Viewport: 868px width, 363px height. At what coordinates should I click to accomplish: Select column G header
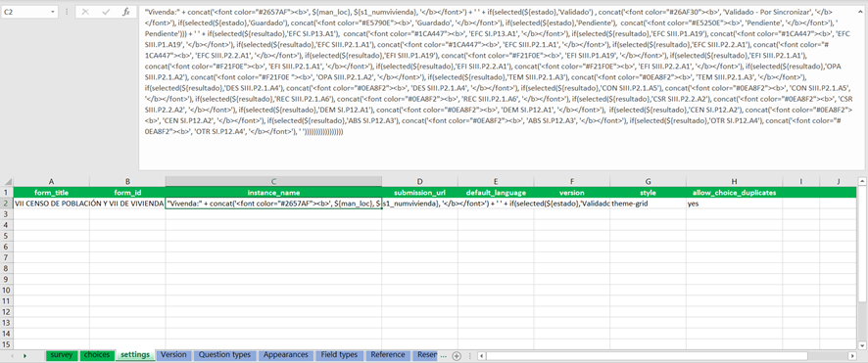649,181
